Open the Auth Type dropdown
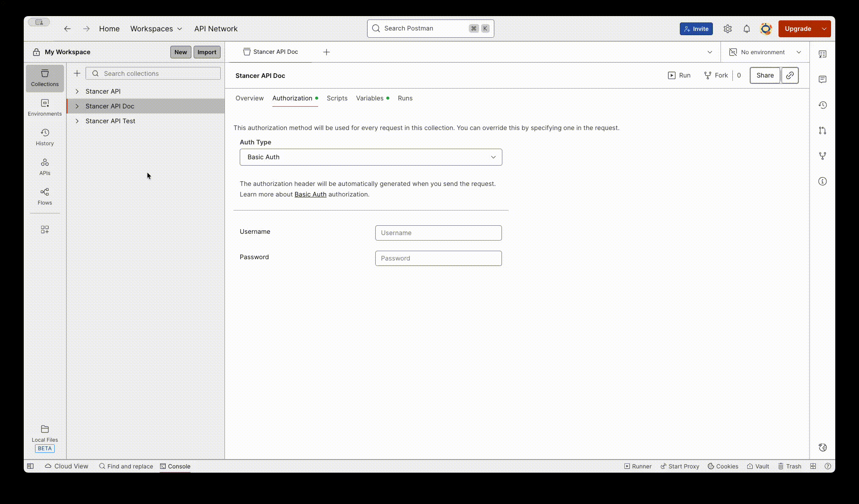Viewport: 859px width, 504px height. [x=371, y=157]
